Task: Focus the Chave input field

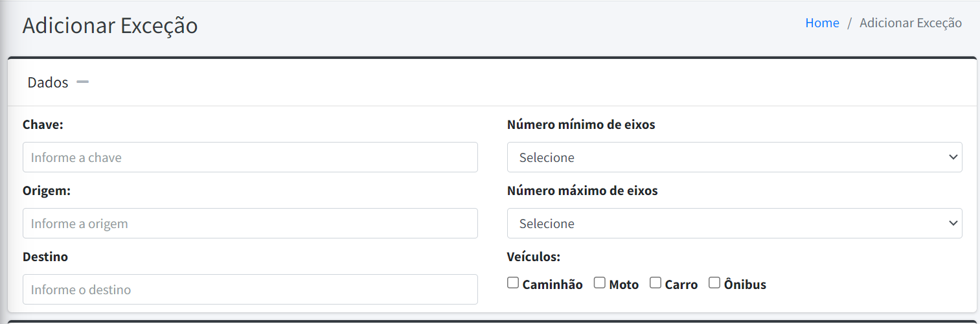Action: pos(250,157)
